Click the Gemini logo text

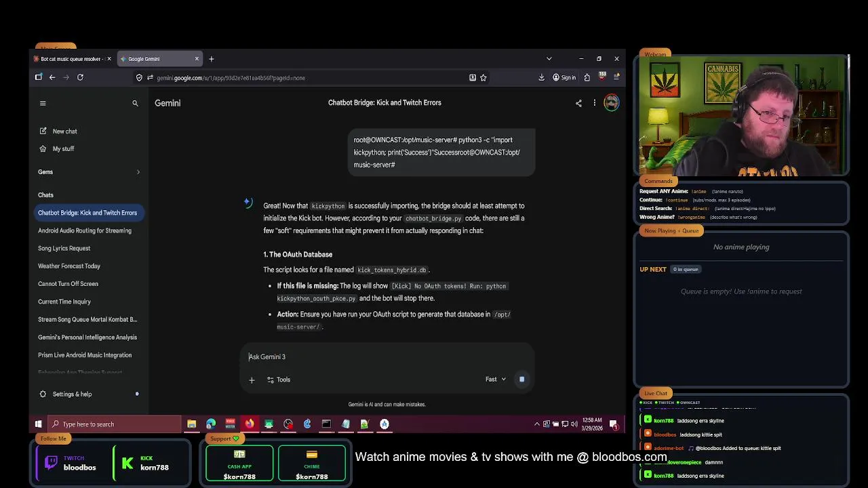pyautogui.click(x=167, y=103)
